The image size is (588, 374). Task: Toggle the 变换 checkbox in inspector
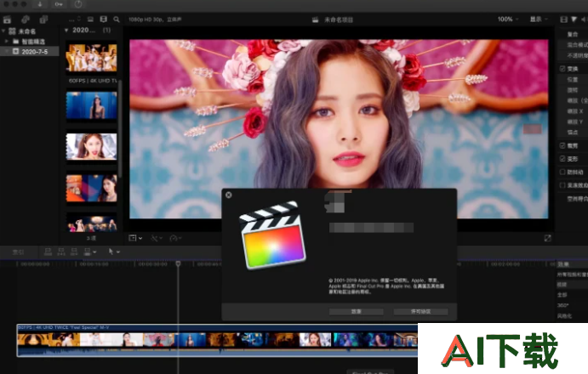[562, 69]
